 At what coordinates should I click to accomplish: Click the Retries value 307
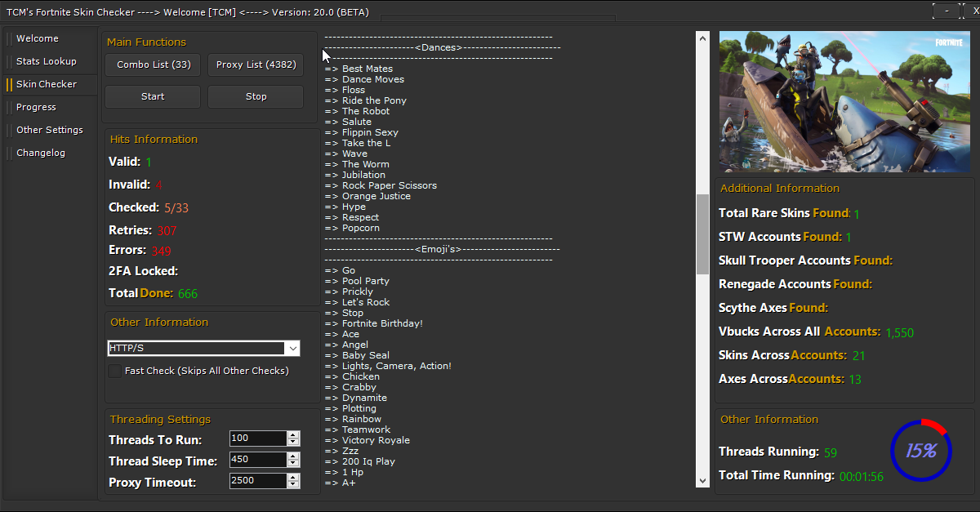coord(167,231)
